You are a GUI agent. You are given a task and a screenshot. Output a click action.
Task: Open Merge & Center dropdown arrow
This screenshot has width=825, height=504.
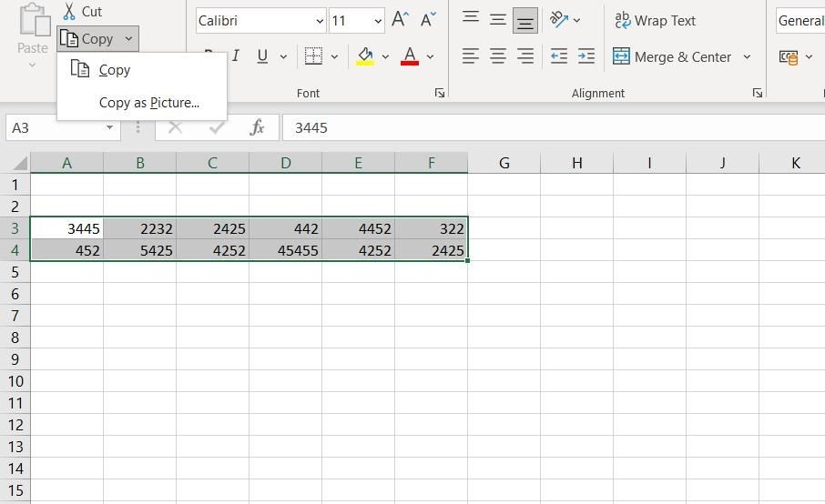pyautogui.click(x=747, y=56)
